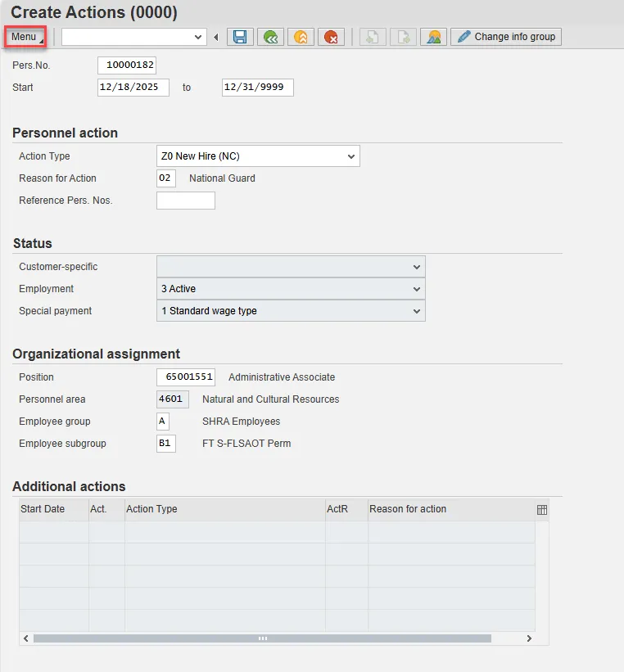Click the Reference Pers. Nos. input field

pyautogui.click(x=186, y=201)
